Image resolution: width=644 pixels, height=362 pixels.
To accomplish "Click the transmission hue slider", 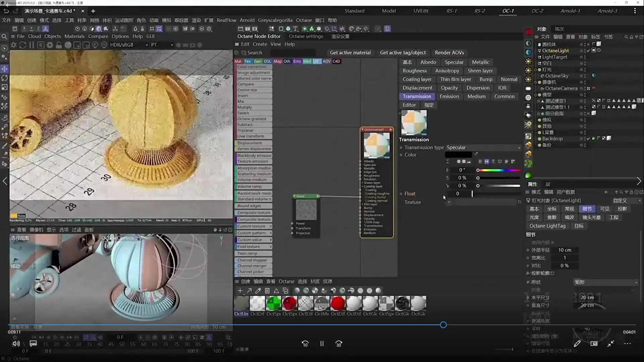I will coord(499,170).
